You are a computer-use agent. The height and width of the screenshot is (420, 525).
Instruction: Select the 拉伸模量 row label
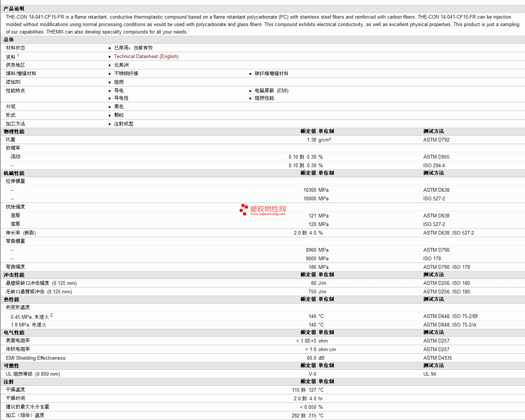tap(16, 181)
